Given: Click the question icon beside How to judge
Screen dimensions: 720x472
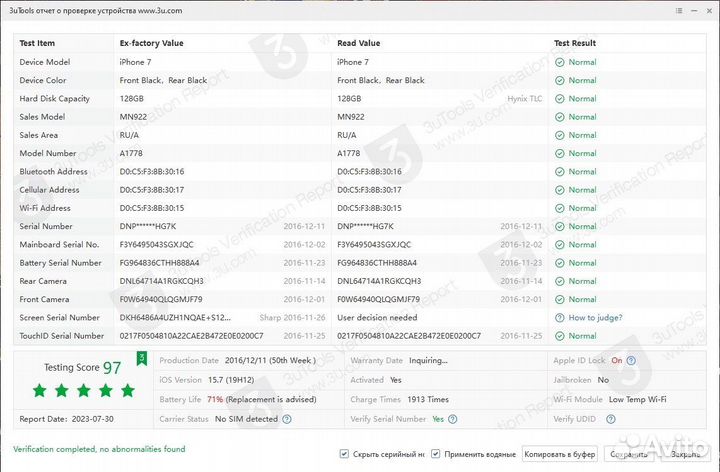Looking at the screenshot, I should pyautogui.click(x=559, y=318).
